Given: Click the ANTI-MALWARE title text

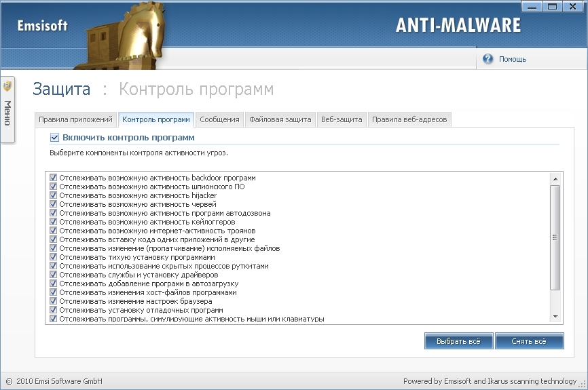Looking at the screenshot, I should click(x=458, y=25).
